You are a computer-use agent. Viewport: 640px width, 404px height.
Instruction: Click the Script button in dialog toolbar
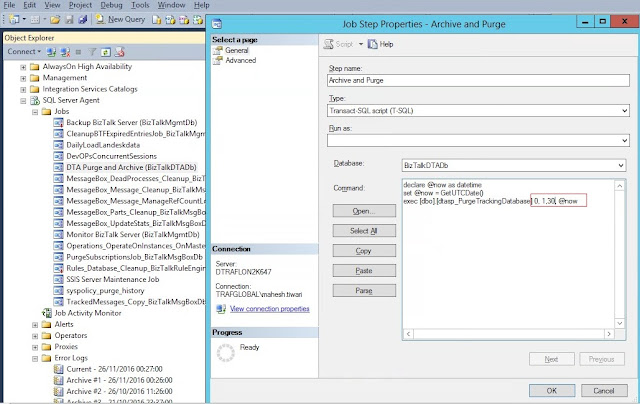(x=339, y=44)
